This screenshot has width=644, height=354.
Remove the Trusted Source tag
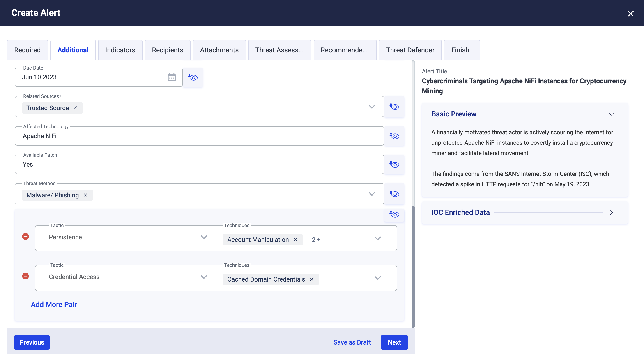[75, 108]
